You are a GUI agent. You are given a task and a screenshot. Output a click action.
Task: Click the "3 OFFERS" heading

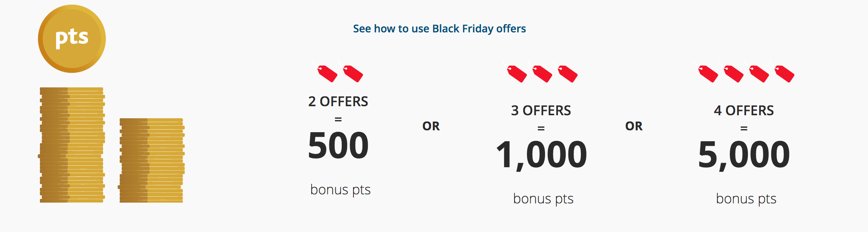[x=541, y=110]
